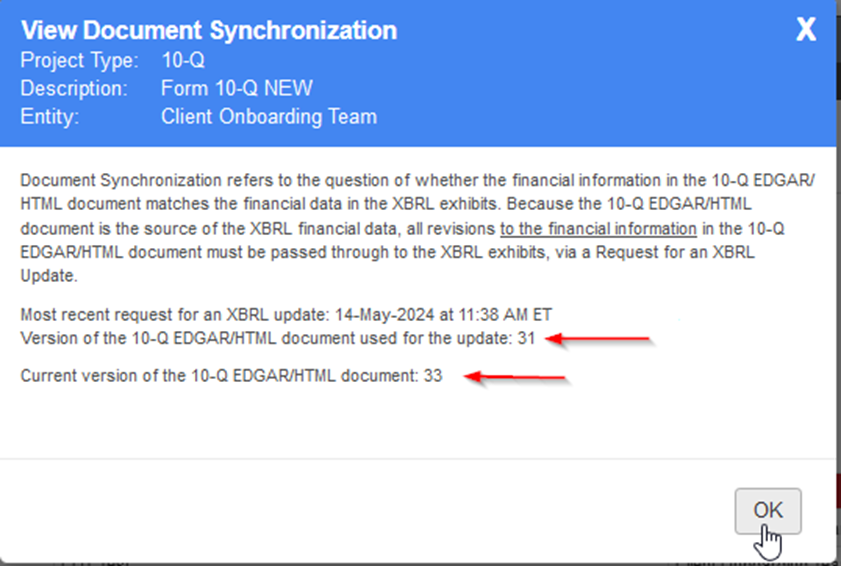Click the current version number 33
Image resolution: width=841 pixels, height=566 pixels.
tap(431, 376)
